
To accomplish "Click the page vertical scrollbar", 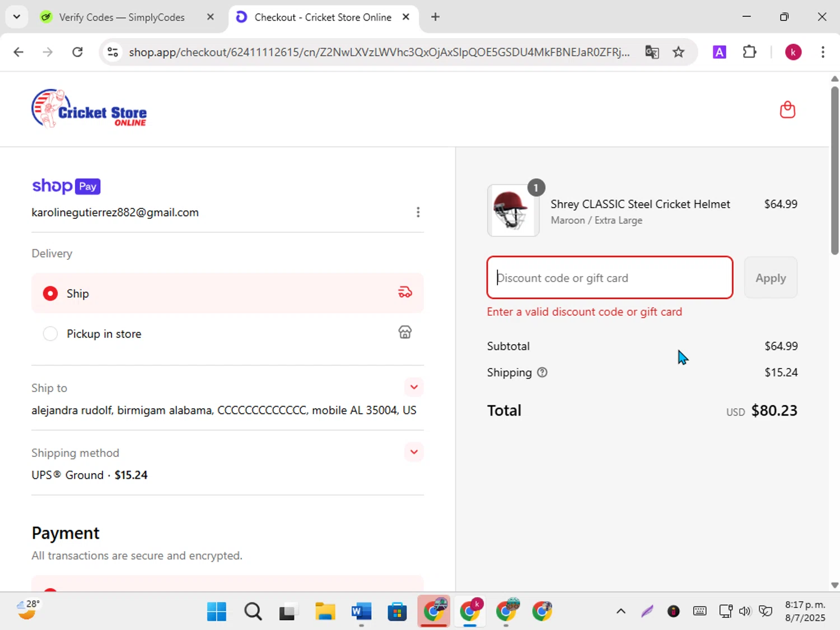I will point(834,171).
